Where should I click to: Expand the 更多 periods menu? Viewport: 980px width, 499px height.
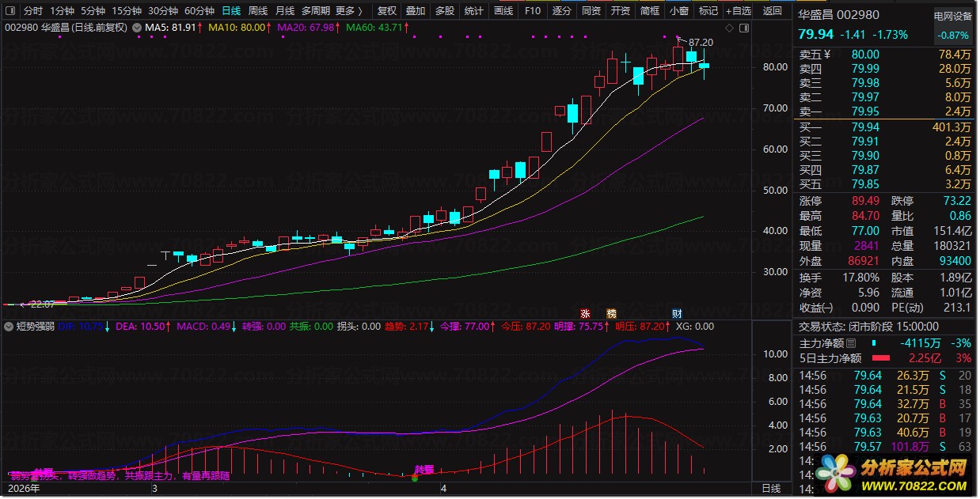point(349,11)
